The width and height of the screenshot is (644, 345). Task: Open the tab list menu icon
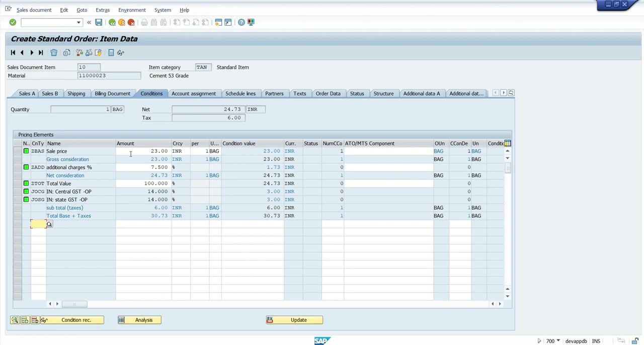pos(511,93)
